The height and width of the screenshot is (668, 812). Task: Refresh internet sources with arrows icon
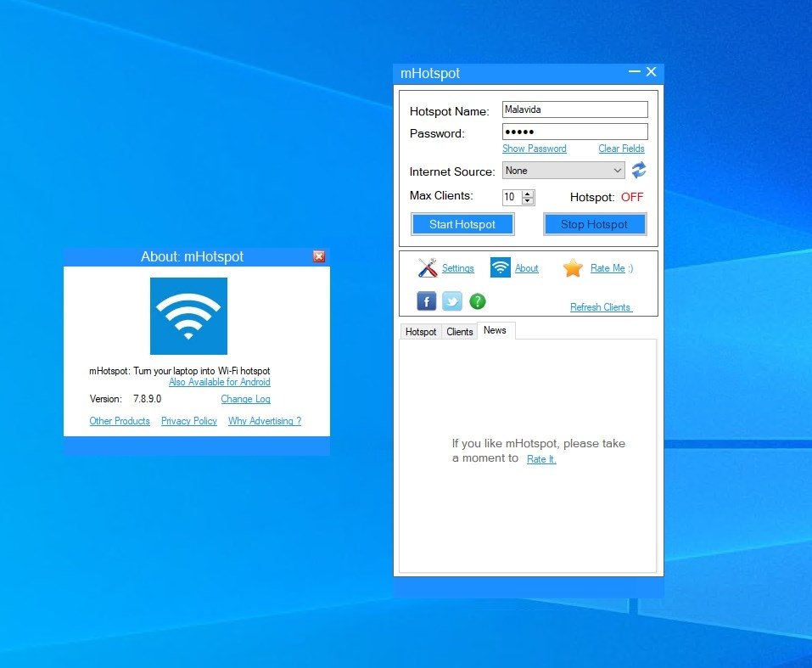(x=639, y=170)
